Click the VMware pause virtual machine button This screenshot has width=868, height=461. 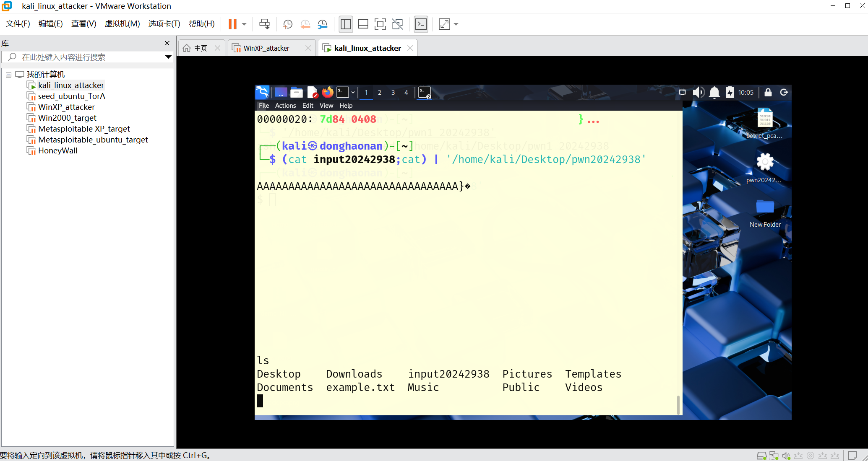point(232,24)
